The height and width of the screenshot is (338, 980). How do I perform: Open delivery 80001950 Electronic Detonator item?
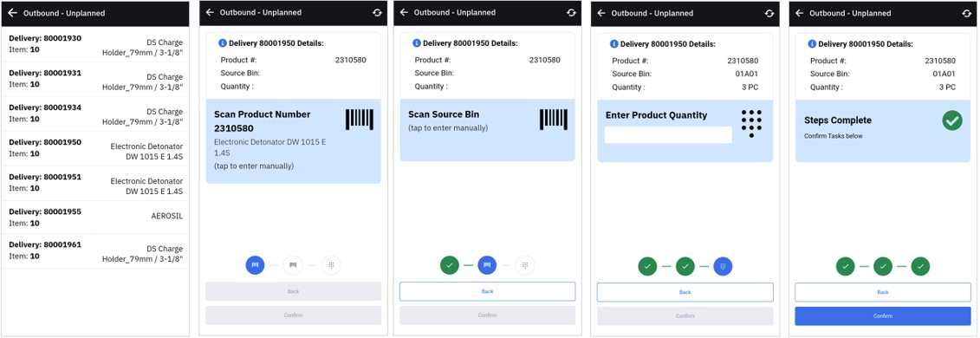pyautogui.click(x=95, y=148)
